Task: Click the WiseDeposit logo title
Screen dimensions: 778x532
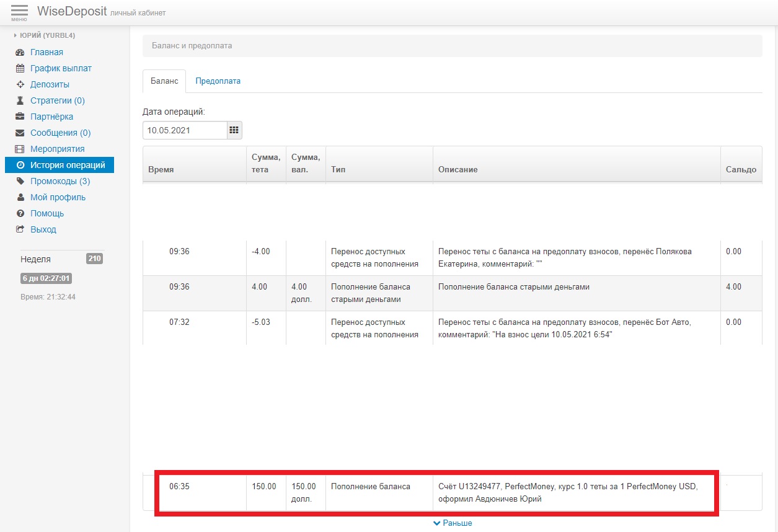Action: [72, 12]
